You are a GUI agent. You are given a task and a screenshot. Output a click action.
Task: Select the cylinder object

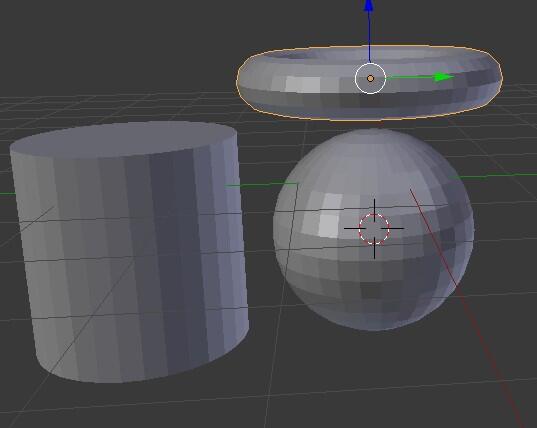pos(128,252)
